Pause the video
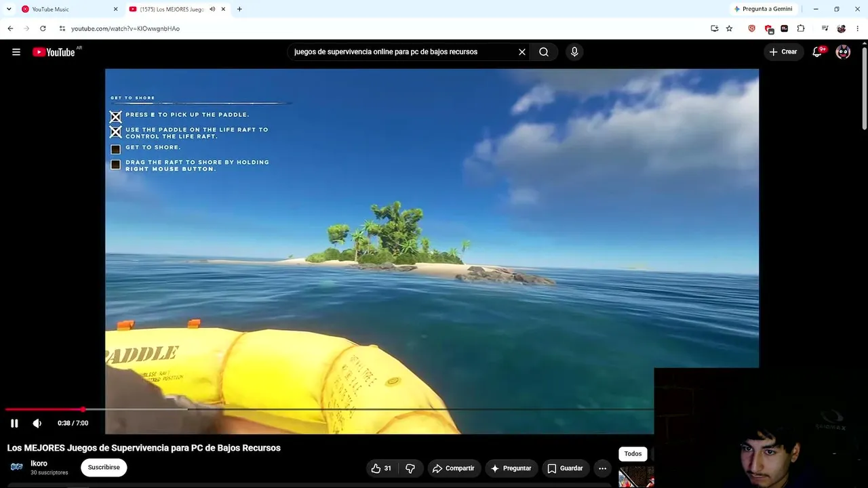 pyautogui.click(x=14, y=424)
